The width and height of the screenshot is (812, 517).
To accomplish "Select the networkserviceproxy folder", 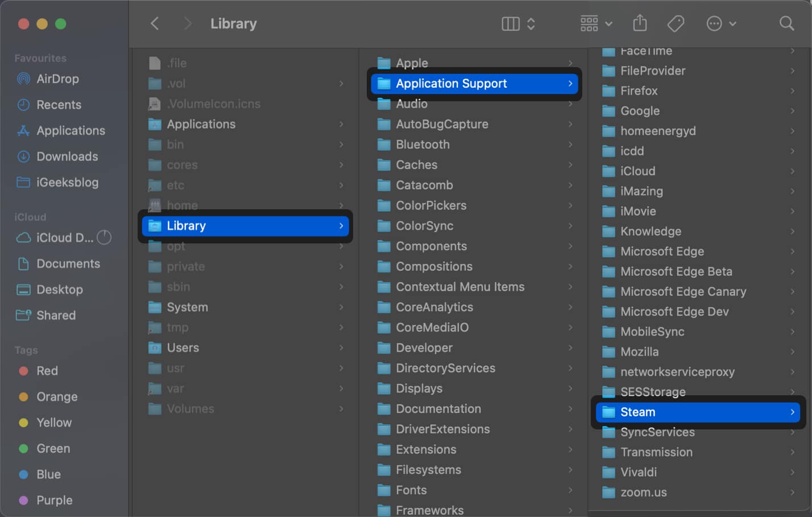I will pyautogui.click(x=698, y=372).
